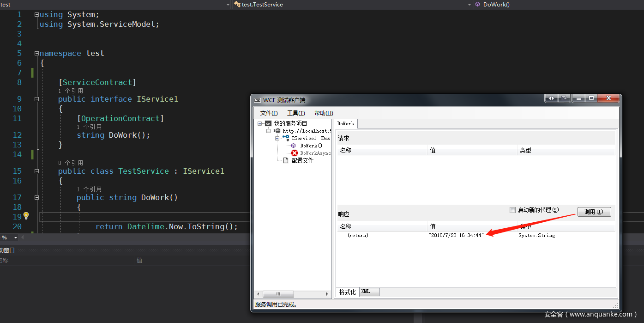Click the localhost endpoint globe icon
Screen dimensions: 644x323
pos(277,131)
